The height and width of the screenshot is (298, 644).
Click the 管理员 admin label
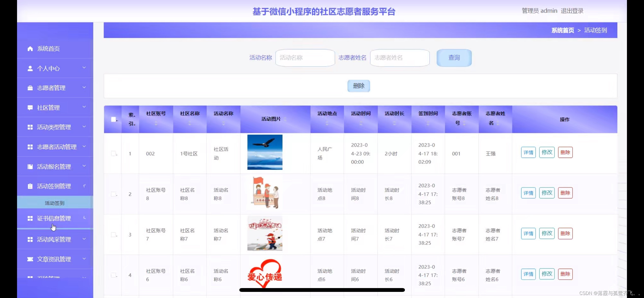[x=539, y=11]
